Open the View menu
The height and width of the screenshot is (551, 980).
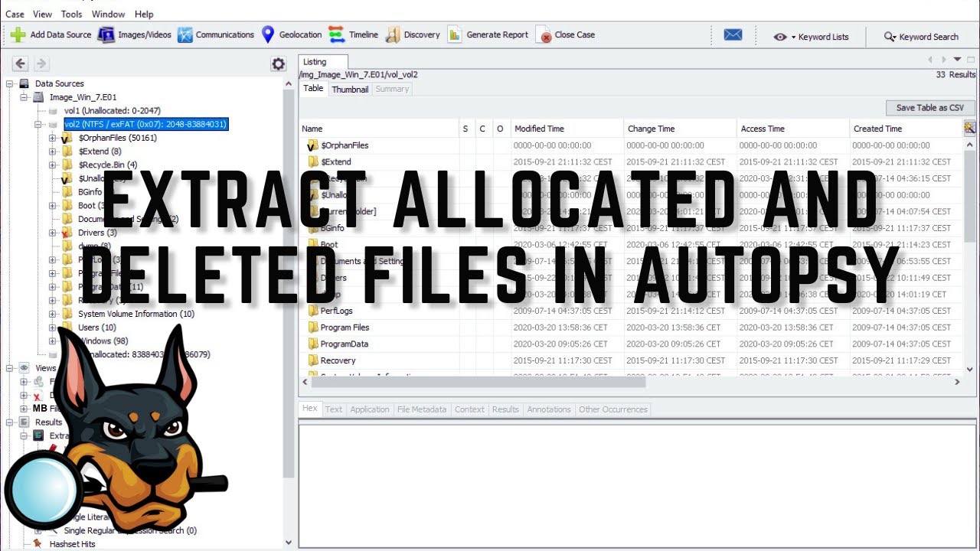(x=43, y=14)
